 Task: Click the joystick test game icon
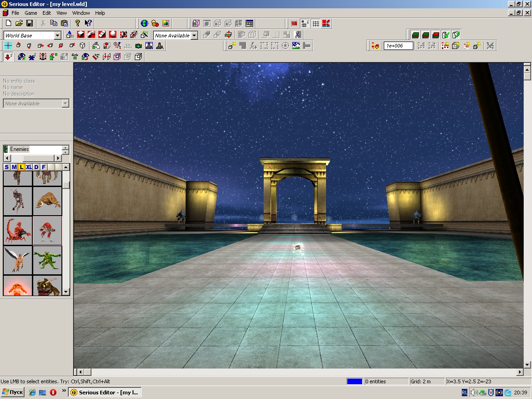coord(159,45)
